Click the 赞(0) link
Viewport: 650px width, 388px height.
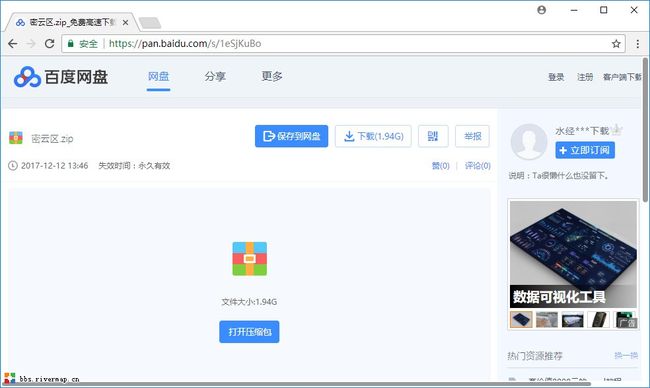coord(441,166)
